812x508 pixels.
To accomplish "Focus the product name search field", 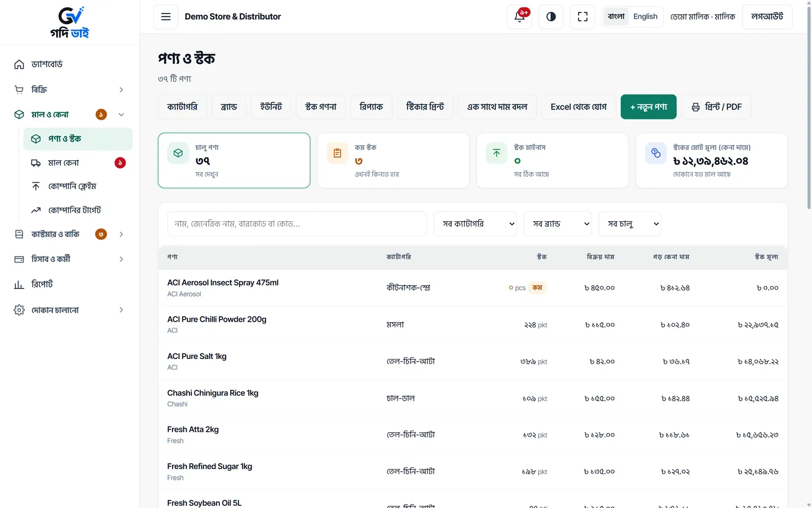I will [x=297, y=224].
